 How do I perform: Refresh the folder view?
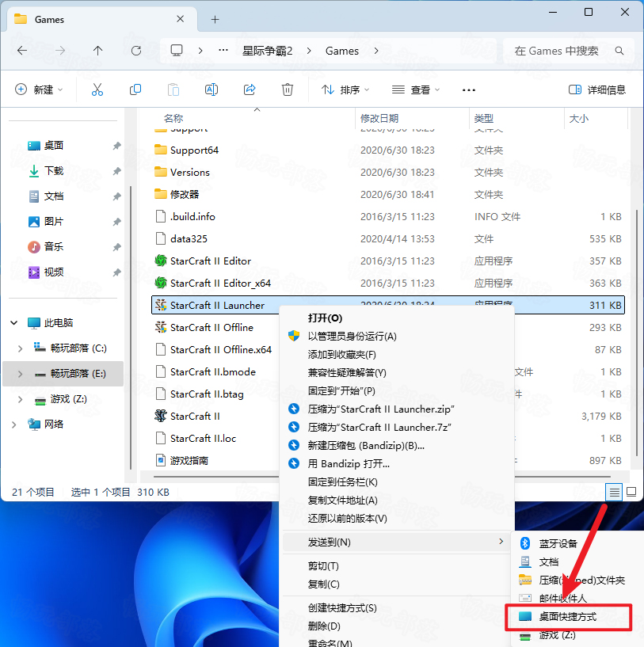coord(135,51)
